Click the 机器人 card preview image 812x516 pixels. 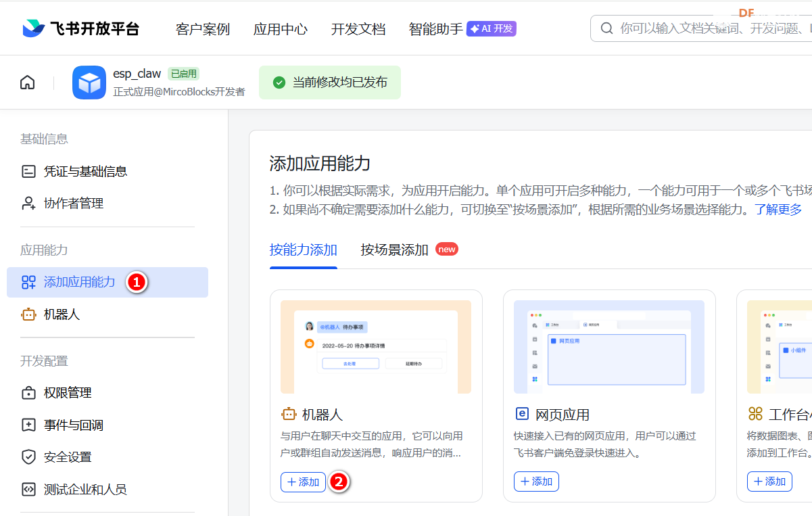pos(376,347)
